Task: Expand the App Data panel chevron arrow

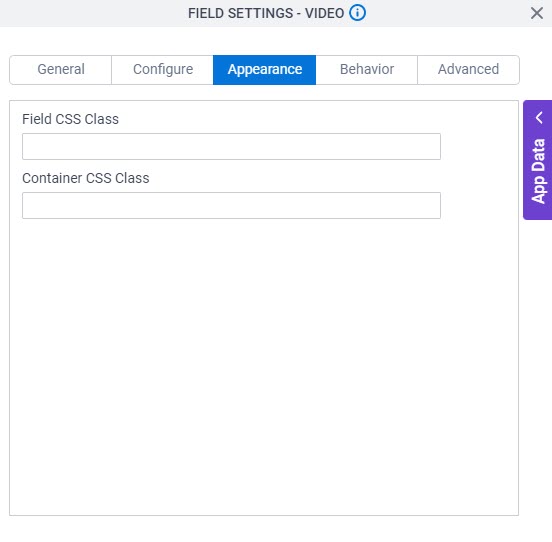Action: click(539, 118)
